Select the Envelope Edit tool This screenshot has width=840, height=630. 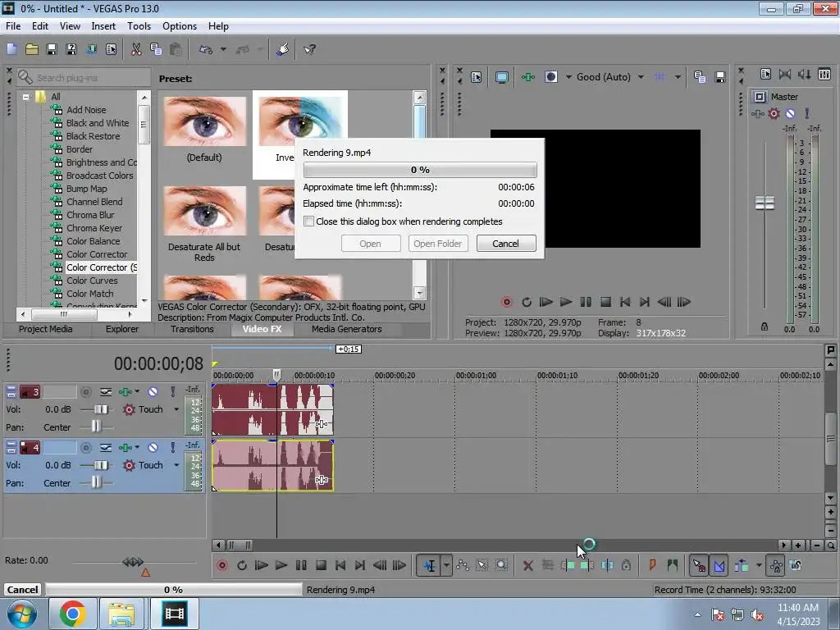[x=463, y=565]
